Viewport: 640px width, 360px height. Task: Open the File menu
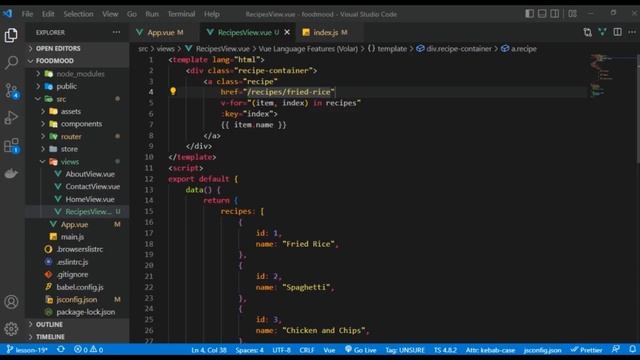click(27, 14)
